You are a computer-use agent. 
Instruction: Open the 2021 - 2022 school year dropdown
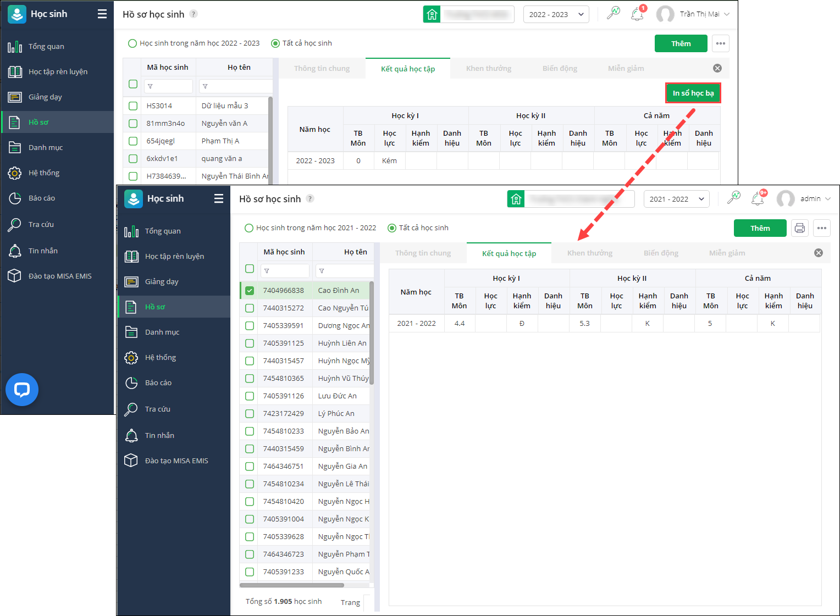[677, 199]
